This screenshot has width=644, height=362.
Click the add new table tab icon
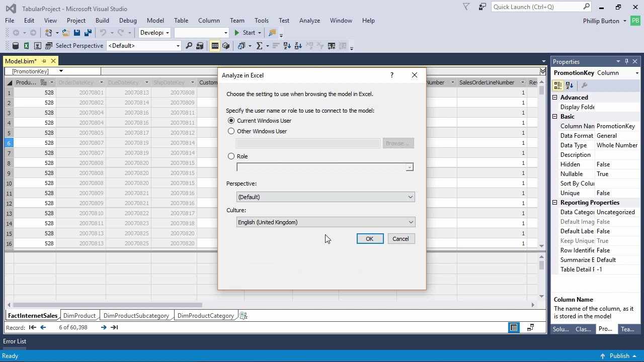point(244,316)
